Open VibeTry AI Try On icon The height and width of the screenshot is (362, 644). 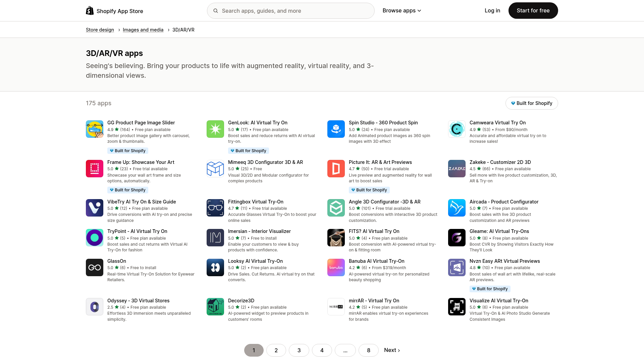tap(95, 208)
